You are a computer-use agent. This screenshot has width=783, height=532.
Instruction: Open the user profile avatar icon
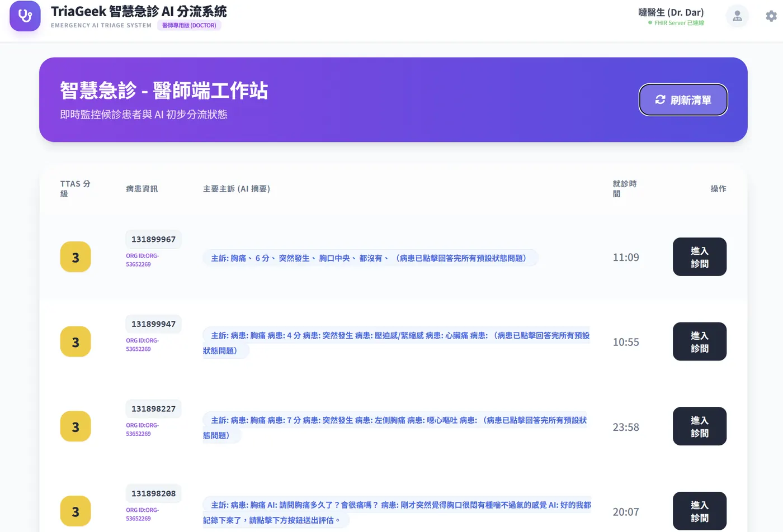coord(737,16)
